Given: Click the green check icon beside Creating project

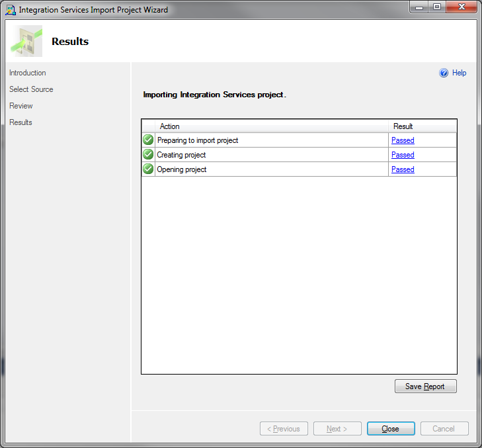Looking at the screenshot, I should [148, 154].
